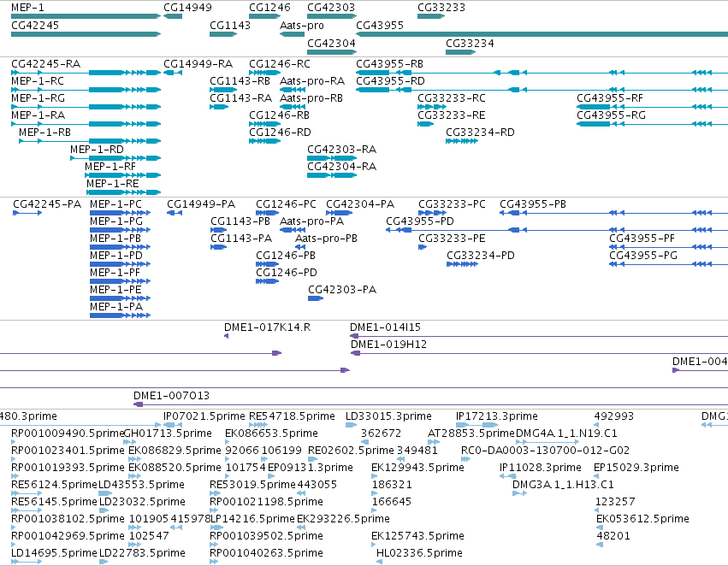The width and height of the screenshot is (728, 566).
Task: Open the CG43955-RD transcript
Action: point(542,90)
